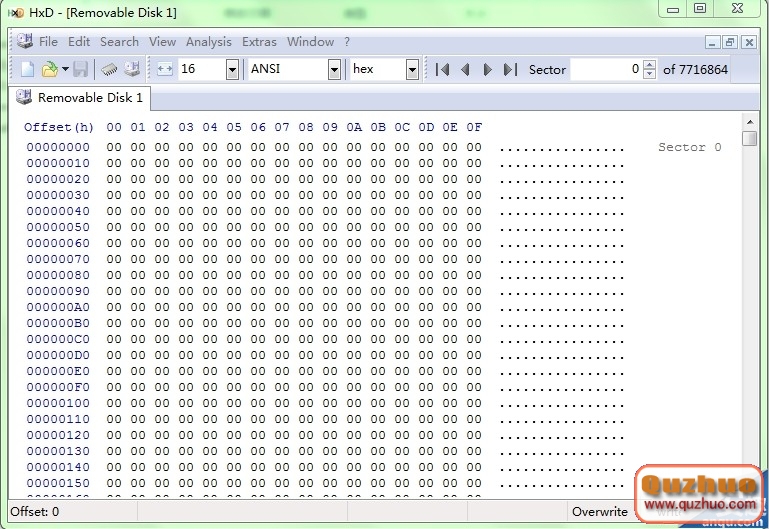
Task: Click offset 00000050 row label
Action: pyautogui.click(x=58, y=227)
